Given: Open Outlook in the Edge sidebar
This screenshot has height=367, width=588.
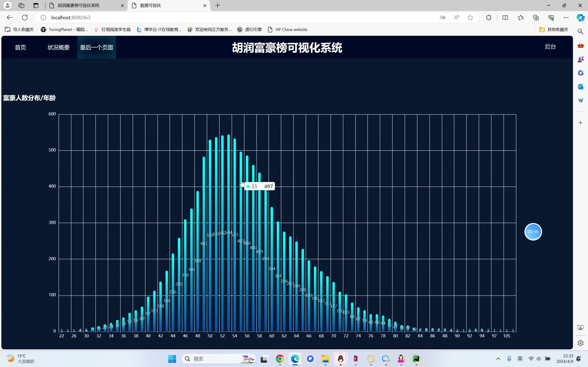Looking at the screenshot, I should 580,87.
